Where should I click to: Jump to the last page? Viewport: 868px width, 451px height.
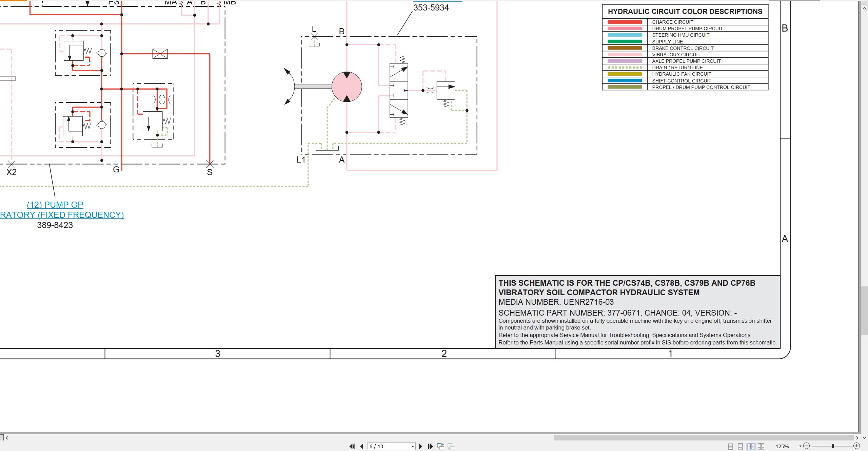click(431, 447)
